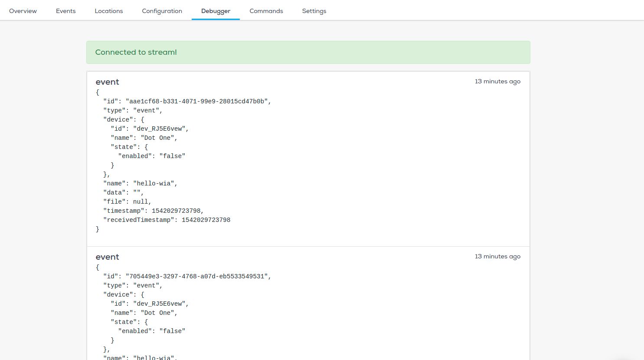Click second event's '13 minutes ago' timestamp

tap(497, 257)
